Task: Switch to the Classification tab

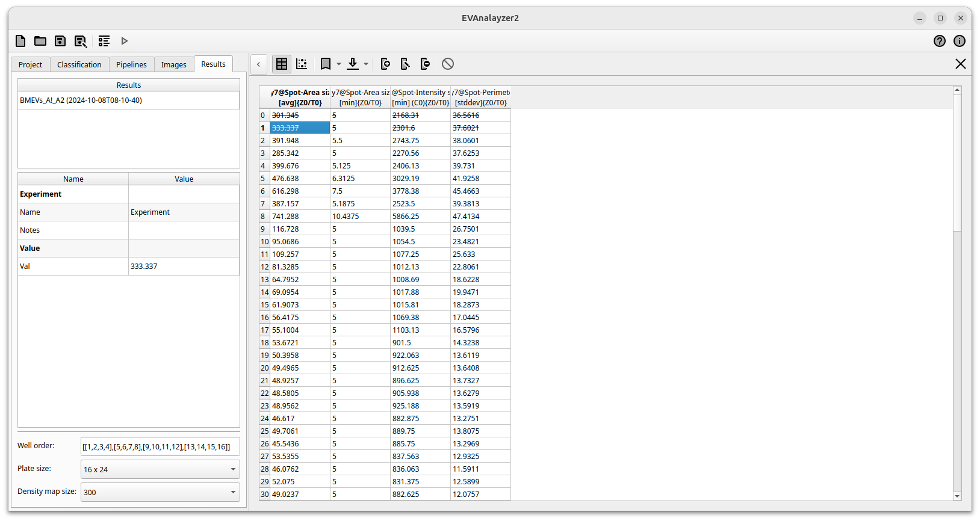Action: coord(79,64)
